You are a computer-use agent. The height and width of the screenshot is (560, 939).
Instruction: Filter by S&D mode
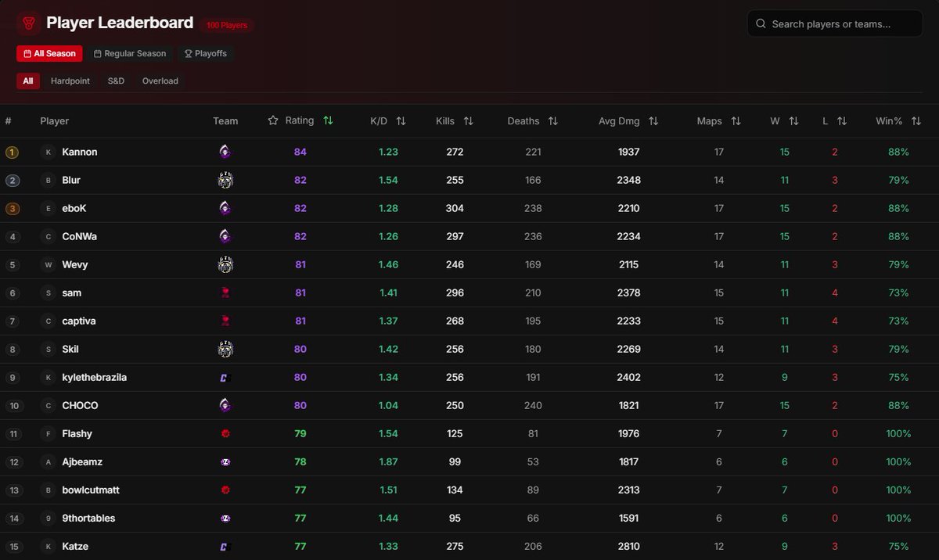click(x=116, y=81)
